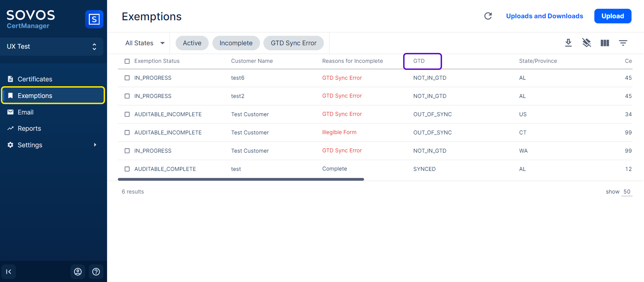Click the blue Upload button

[x=613, y=16]
